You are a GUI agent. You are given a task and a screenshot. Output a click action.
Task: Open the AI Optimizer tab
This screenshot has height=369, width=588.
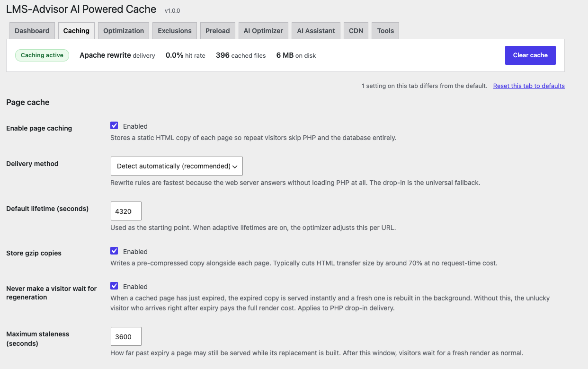263,31
